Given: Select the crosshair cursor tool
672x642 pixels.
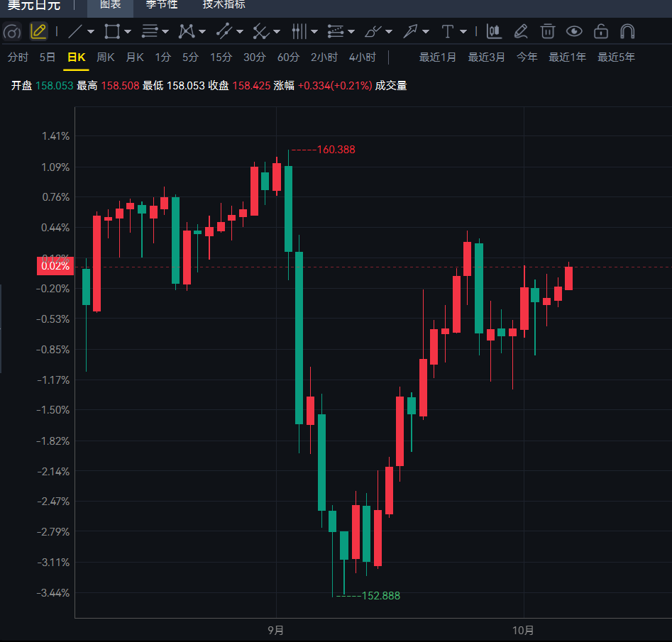Looking at the screenshot, I should tap(12, 32).
